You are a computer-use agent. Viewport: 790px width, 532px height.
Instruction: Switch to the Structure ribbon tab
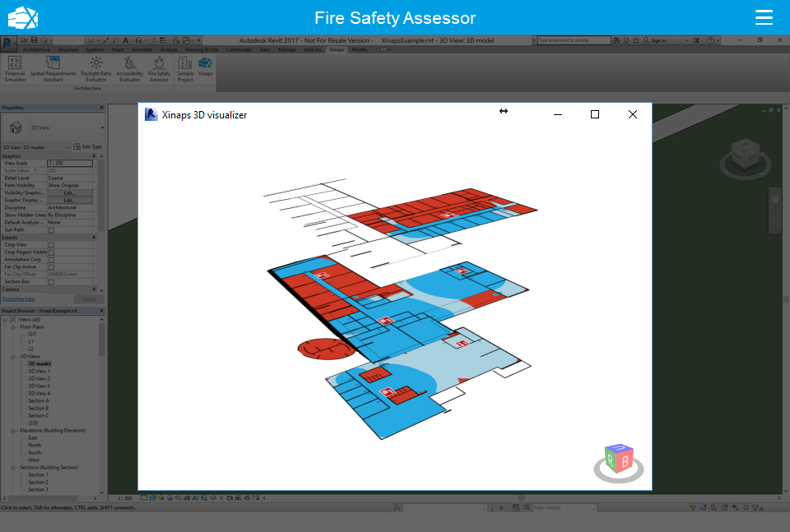pos(67,50)
